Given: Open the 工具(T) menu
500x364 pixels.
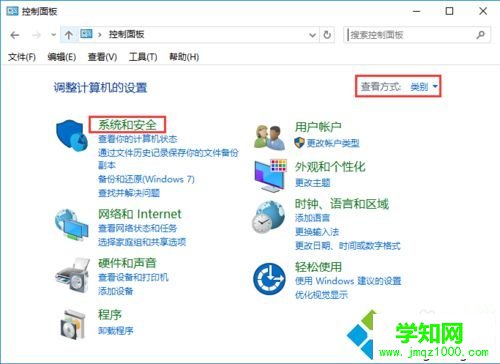Looking at the screenshot, I should click(143, 57).
